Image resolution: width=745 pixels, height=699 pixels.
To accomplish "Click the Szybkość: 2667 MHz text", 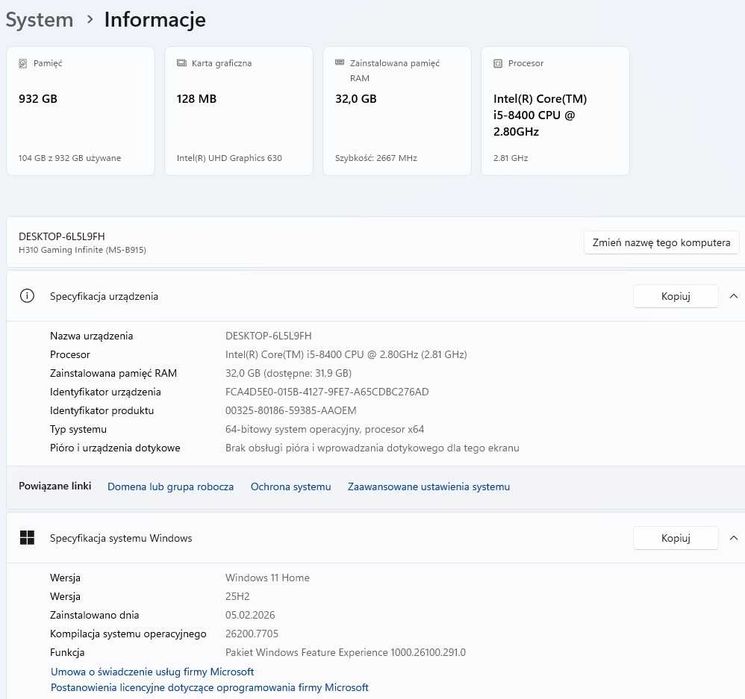I will tap(376, 158).
